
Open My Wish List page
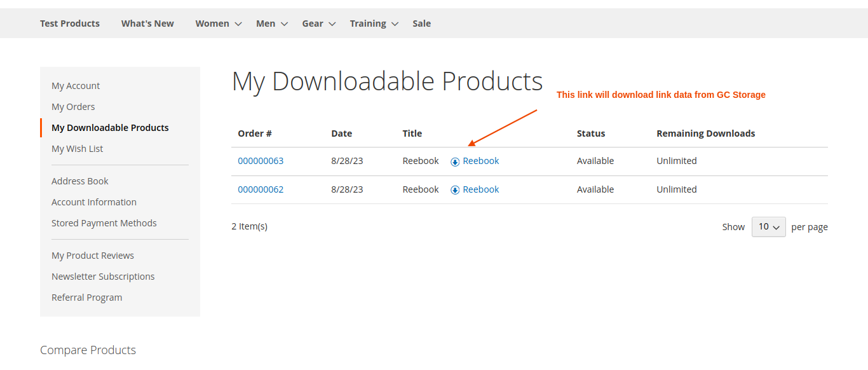pyautogui.click(x=77, y=148)
